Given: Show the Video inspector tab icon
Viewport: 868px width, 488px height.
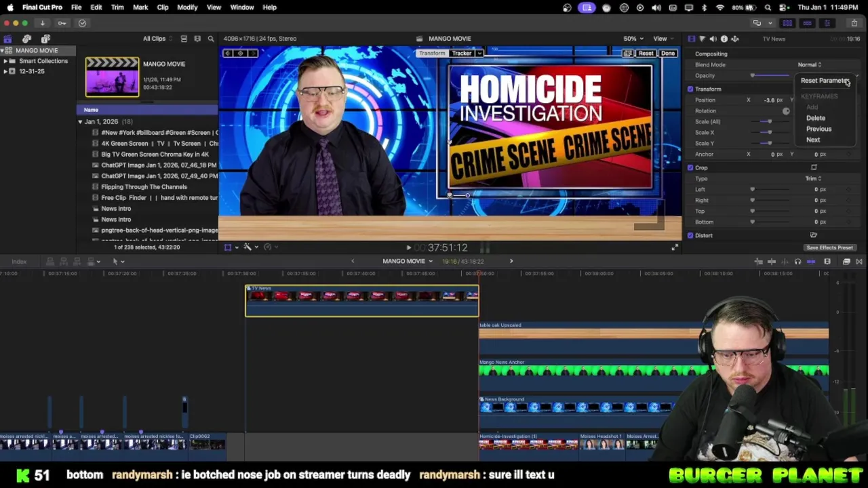Looking at the screenshot, I should [691, 39].
